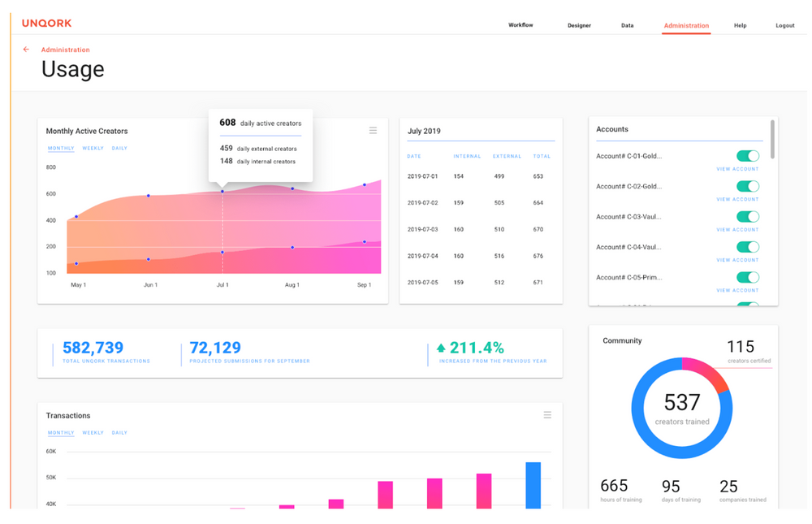Click the Unqork logo
The image size is (812, 524).
[x=46, y=24]
